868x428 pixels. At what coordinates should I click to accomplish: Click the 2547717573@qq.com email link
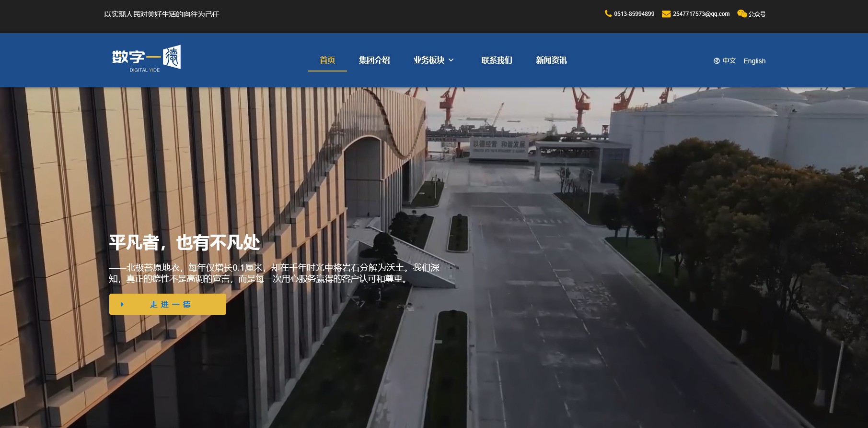(701, 14)
